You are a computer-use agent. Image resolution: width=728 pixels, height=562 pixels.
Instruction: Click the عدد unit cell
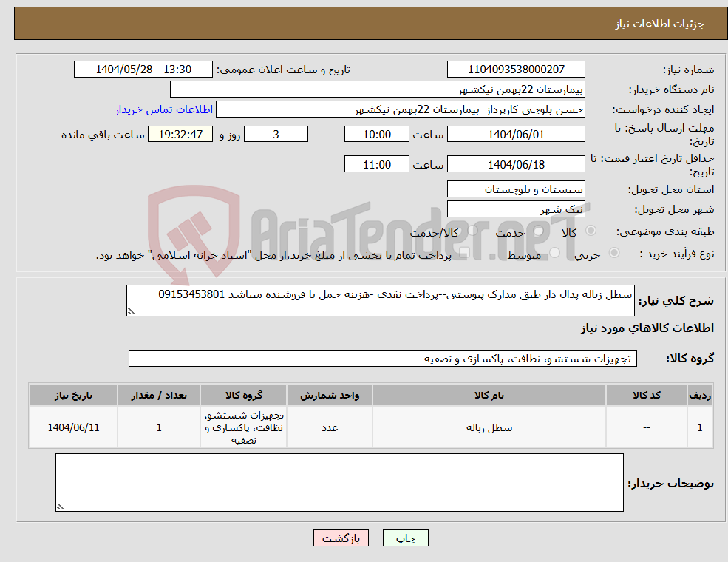click(x=329, y=427)
